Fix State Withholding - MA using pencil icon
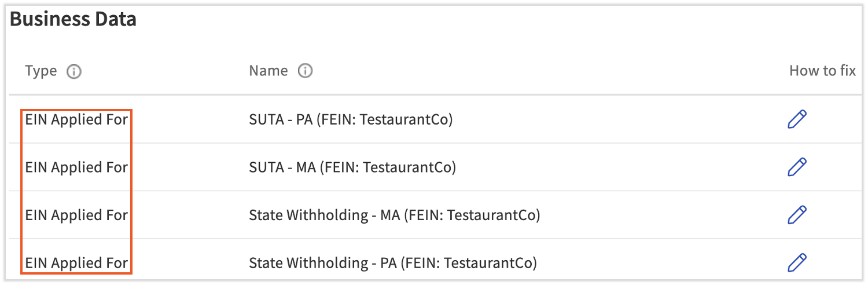The width and height of the screenshot is (868, 285). [797, 215]
